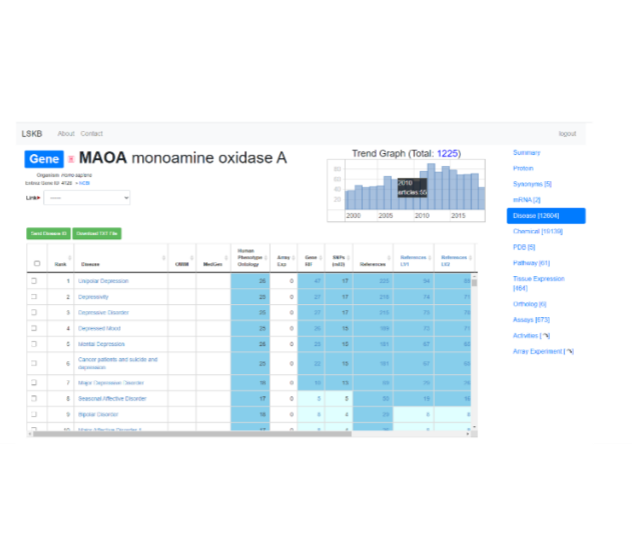Open mRNA [2] in sidebar
The image size is (632, 539).
pos(526,200)
